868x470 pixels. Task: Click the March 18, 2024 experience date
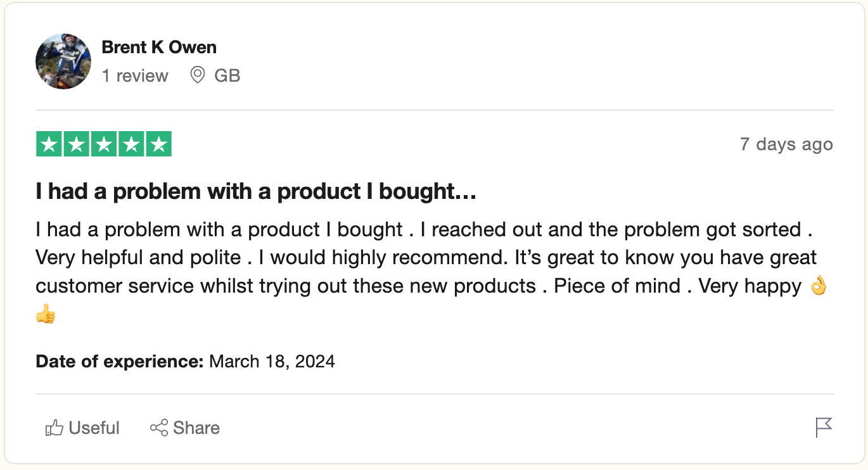(x=272, y=362)
